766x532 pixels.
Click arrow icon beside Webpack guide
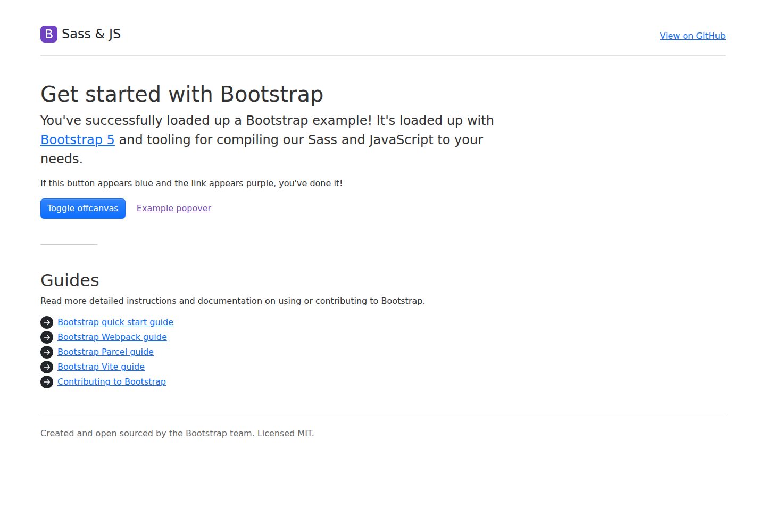coord(47,337)
